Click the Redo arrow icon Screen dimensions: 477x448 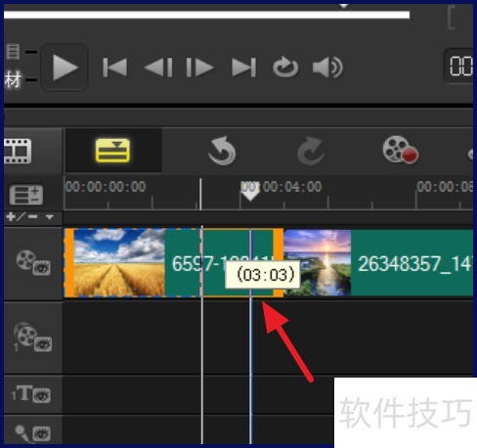click(312, 151)
